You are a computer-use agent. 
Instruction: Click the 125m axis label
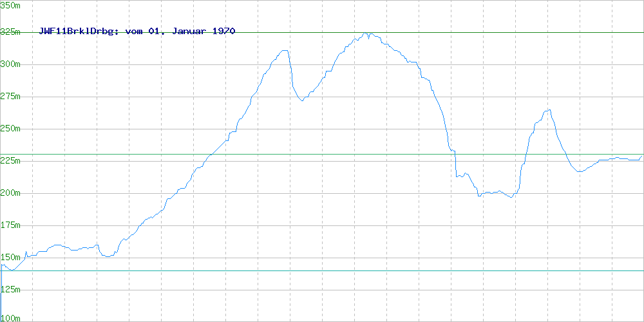point(11,290)
